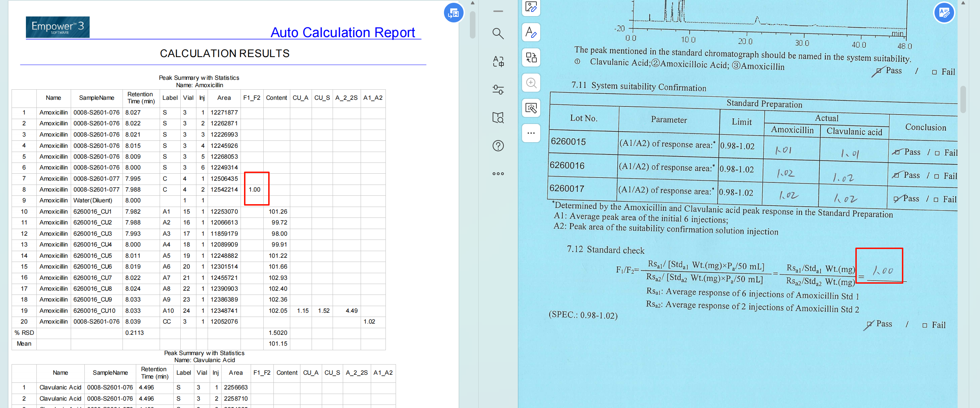Click the 7.12 Standard check heading
The width and height of the screenshot is (980, 408).
point(606,250)
